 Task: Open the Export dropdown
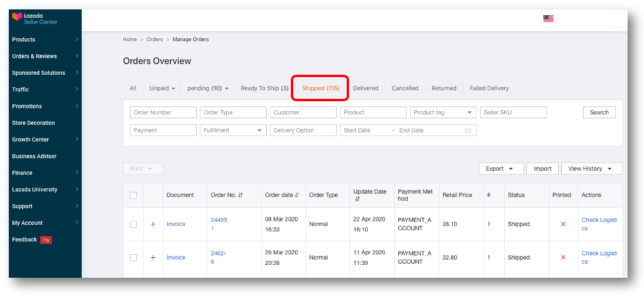coord(501,169)
